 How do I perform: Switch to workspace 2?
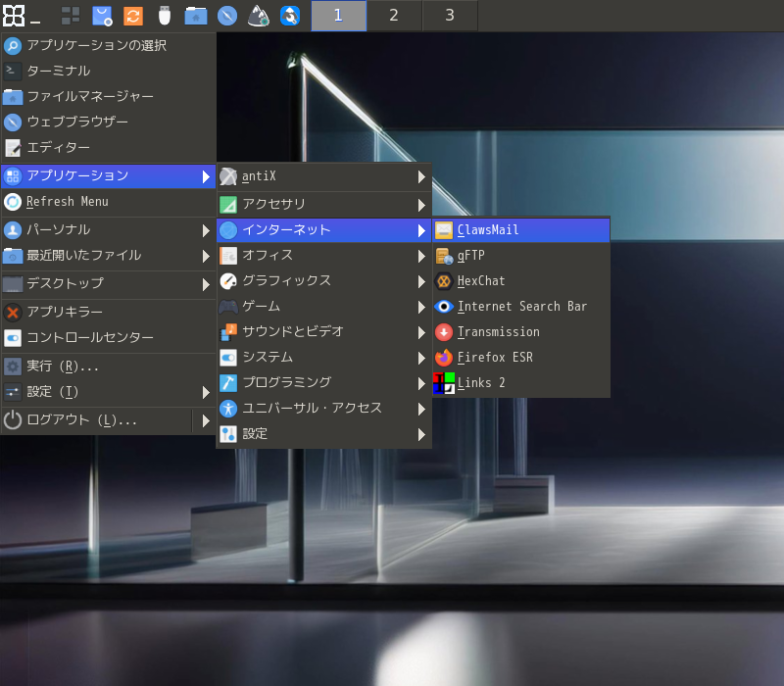pos(394,16)
